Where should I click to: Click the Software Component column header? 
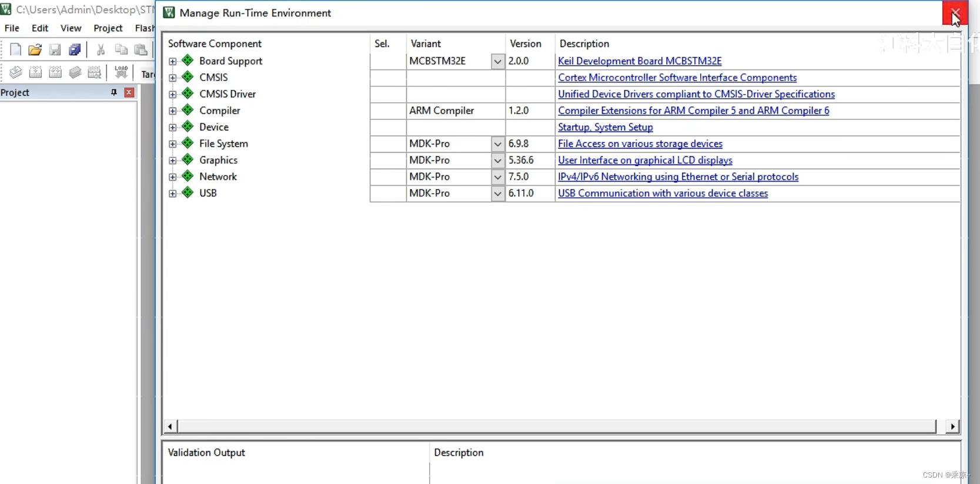(215, 43)
